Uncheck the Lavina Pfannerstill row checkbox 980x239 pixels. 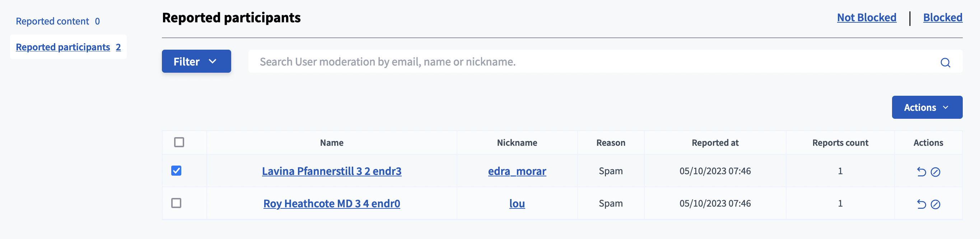[x=176, y=171]
